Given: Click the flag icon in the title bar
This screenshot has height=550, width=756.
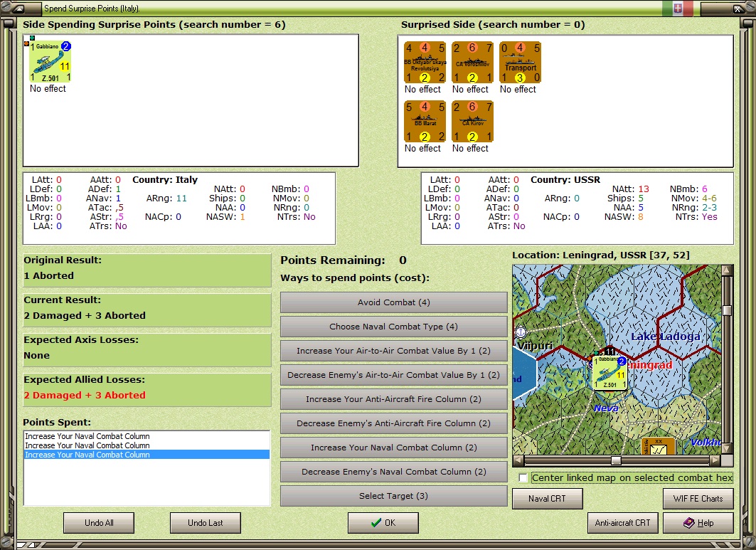Looking at the screenshot, I should [x=677, y=9].
